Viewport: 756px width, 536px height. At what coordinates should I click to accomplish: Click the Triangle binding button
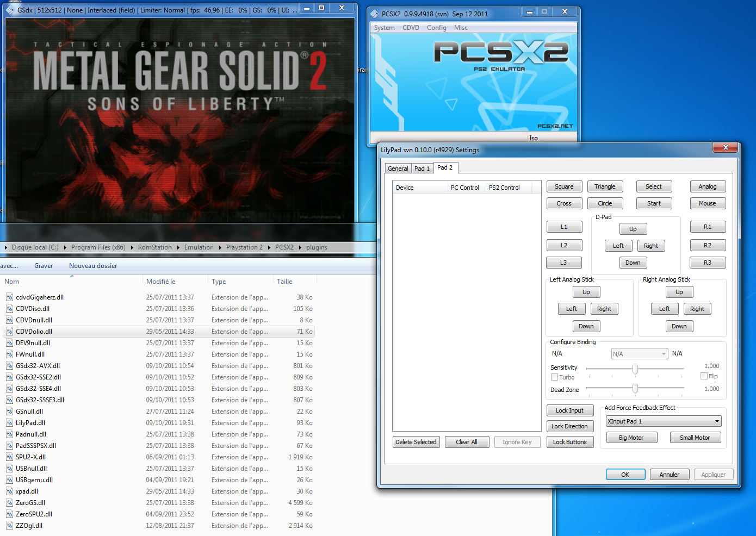[x=605, y=186]
